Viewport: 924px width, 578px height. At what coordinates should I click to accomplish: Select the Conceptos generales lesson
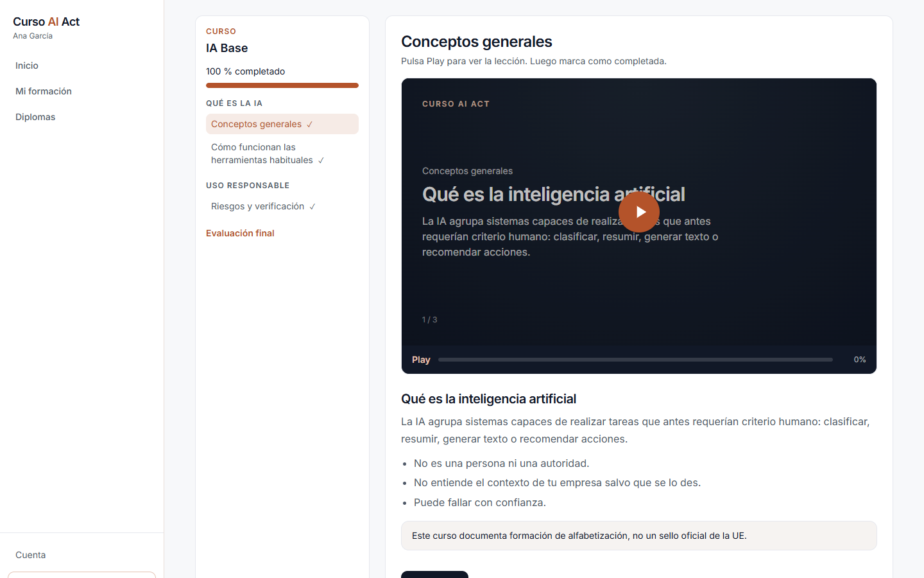[282, 124]
